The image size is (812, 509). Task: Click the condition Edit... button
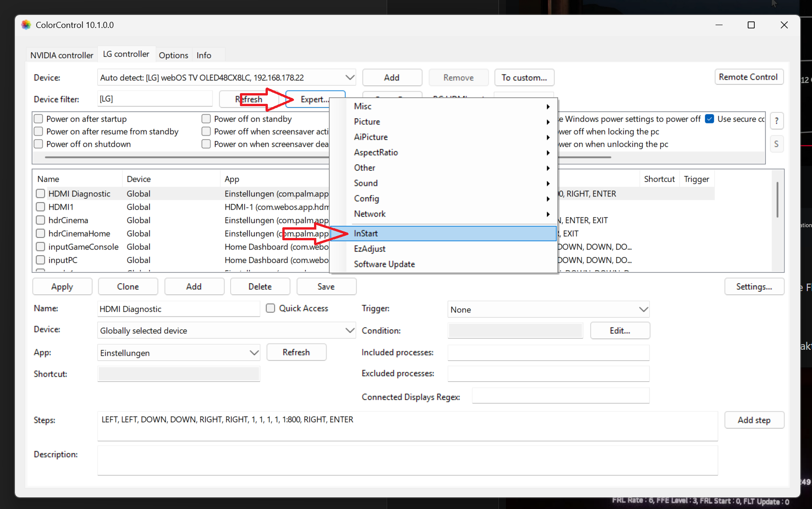tap(620, 331)
